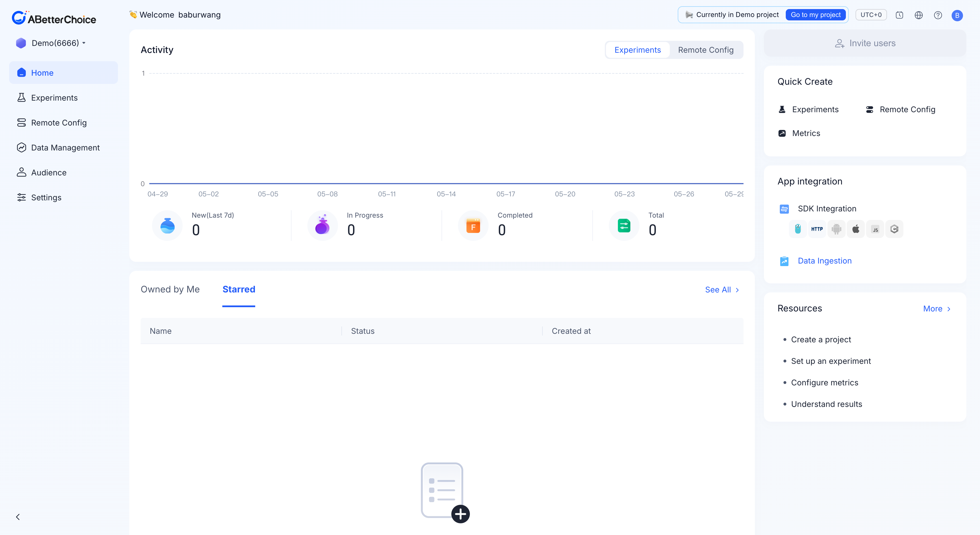Open the language globe icon
The image size is (980, 535).
click(919, 15)
